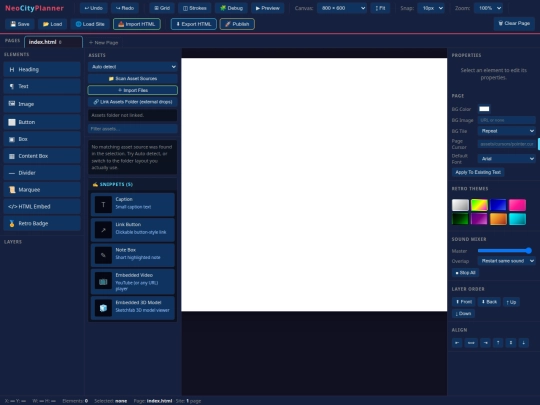
Task: Open the asset source Auto detect dropdown
Action: [133, 67]
